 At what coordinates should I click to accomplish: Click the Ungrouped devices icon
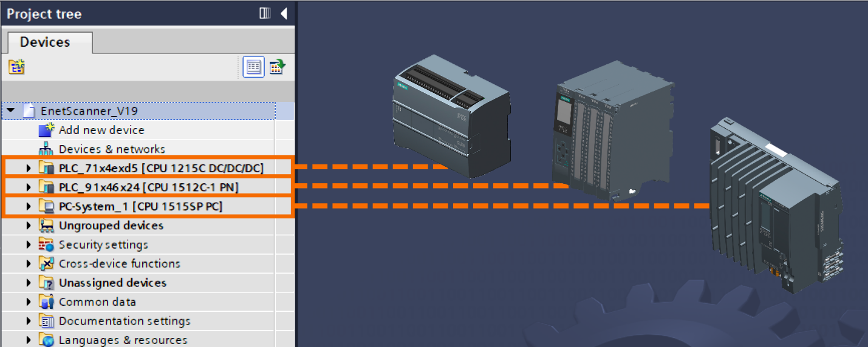pyautogui.click(x=46, y=226)
